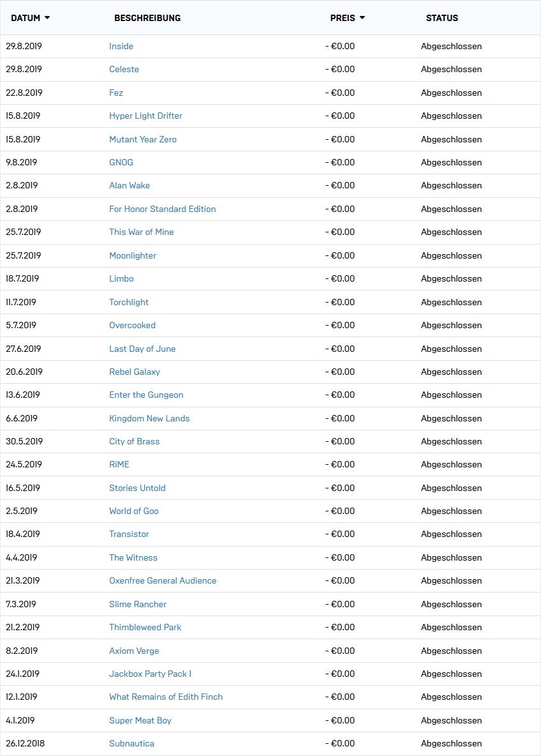Open Enter the Gungeon link
Image resolution: width=541 pixels, height=756 pixels.
[146, 395]
